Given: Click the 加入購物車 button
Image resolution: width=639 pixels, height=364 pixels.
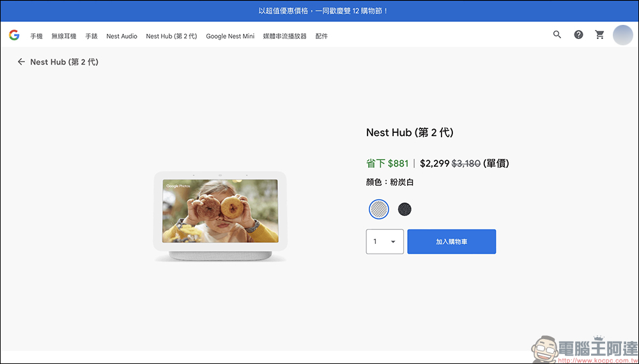Looking at the screenshot, I should (452, 241).
